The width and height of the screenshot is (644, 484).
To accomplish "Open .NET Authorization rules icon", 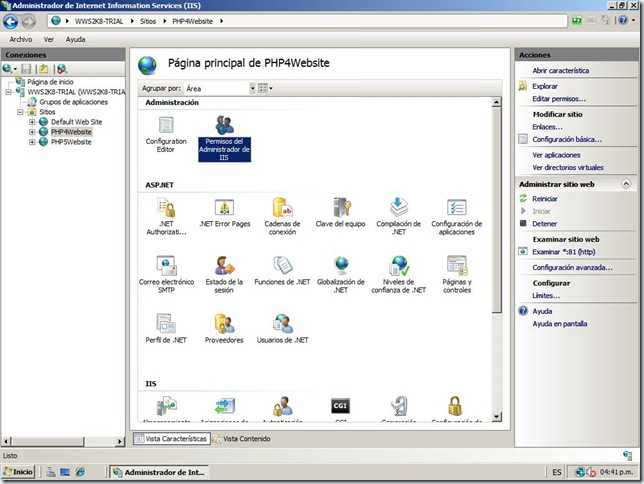I will pos(166,217).
